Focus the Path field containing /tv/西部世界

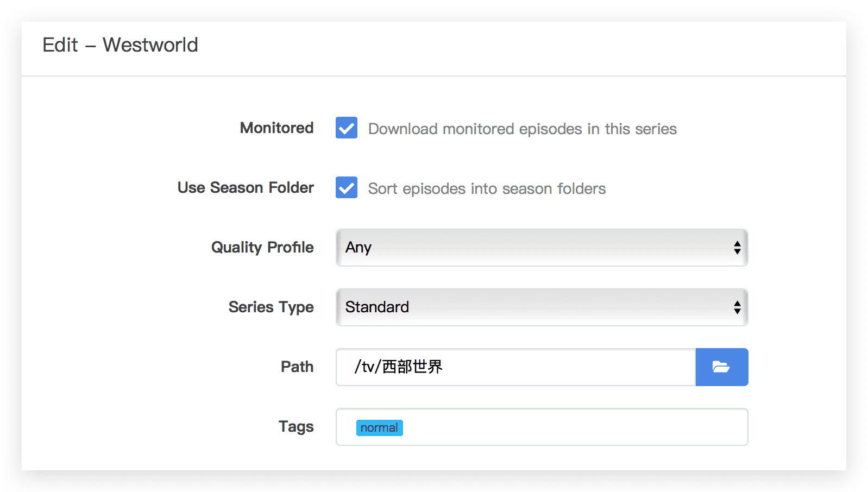click(x=515, y=367)
